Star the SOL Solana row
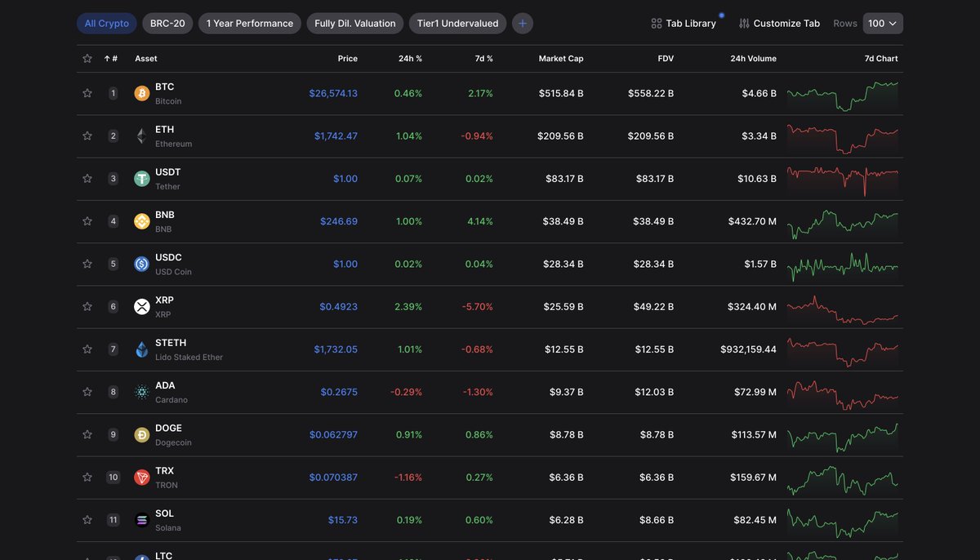Viewport: 980px width, 560px height. [87, 520]
